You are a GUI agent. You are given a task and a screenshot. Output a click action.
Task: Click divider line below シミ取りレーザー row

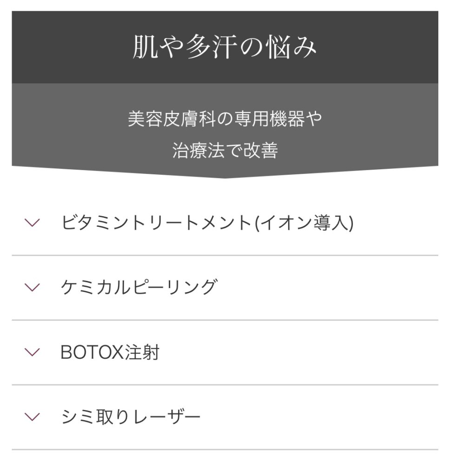[x=225, y=450]
